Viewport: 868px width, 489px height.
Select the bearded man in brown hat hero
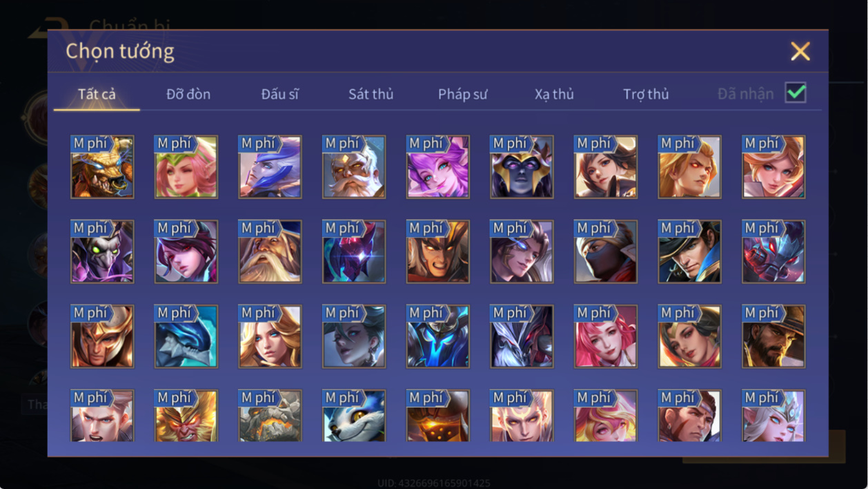773,336
